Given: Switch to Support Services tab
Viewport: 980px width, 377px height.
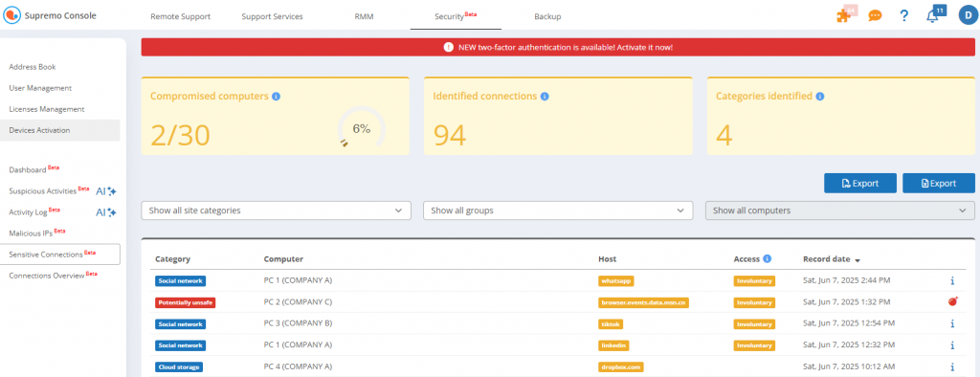Looking at the screenshot, I should tap(272, 17).
